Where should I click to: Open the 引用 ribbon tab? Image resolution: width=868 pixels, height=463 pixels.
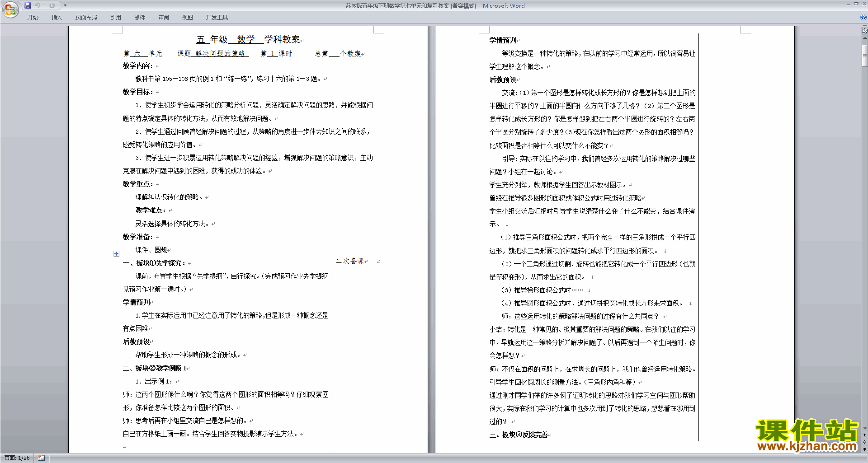[x=115, y=17]
